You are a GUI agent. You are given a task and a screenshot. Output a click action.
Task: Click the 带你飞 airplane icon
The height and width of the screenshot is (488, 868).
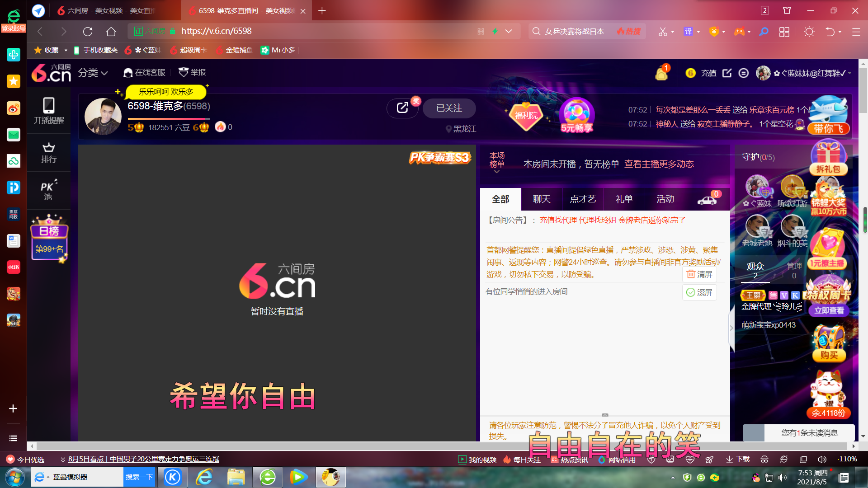click(829, 115)
